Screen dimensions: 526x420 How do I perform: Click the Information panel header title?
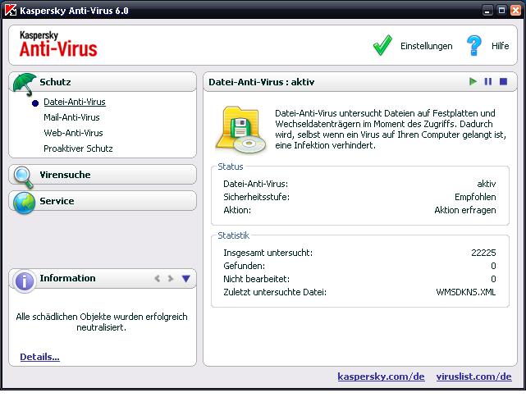pyautogui.click(x=67, y=278)
